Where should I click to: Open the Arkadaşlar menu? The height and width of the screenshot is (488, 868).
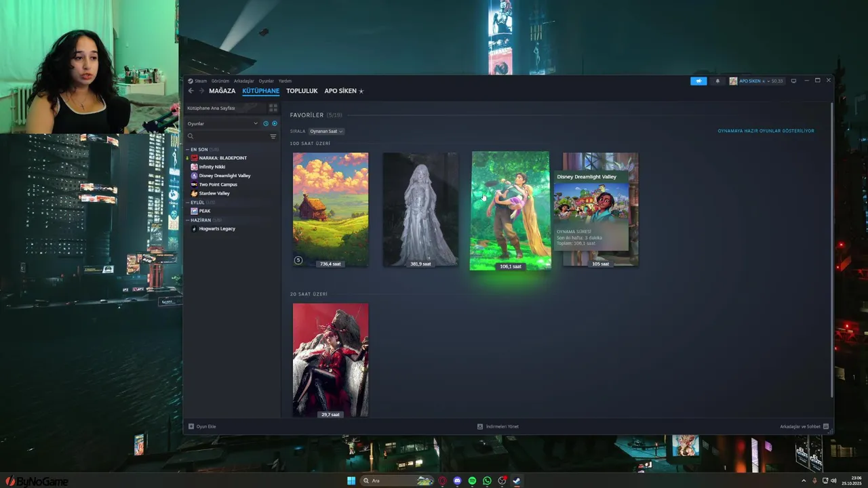point(244,81)
